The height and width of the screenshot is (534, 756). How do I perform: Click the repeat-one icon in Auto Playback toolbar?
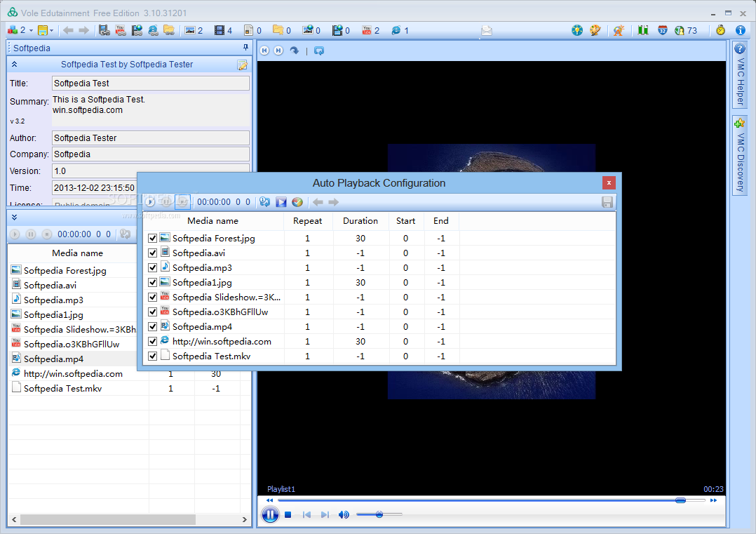coord(264,202)
